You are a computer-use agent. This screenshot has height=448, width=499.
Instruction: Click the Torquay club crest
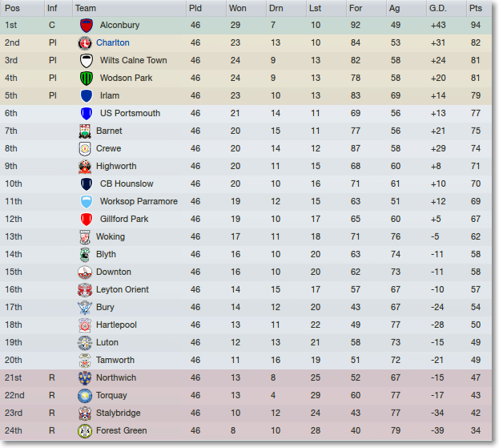point(85,395)
